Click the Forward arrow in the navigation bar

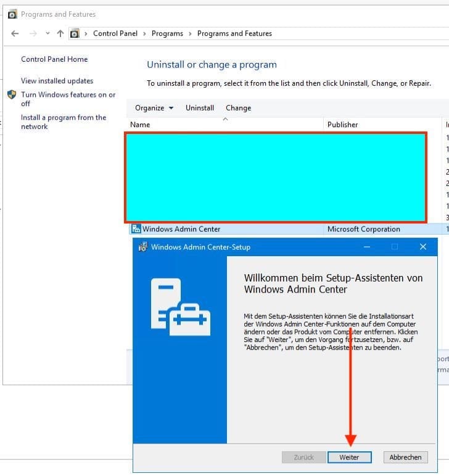(33, 33)
